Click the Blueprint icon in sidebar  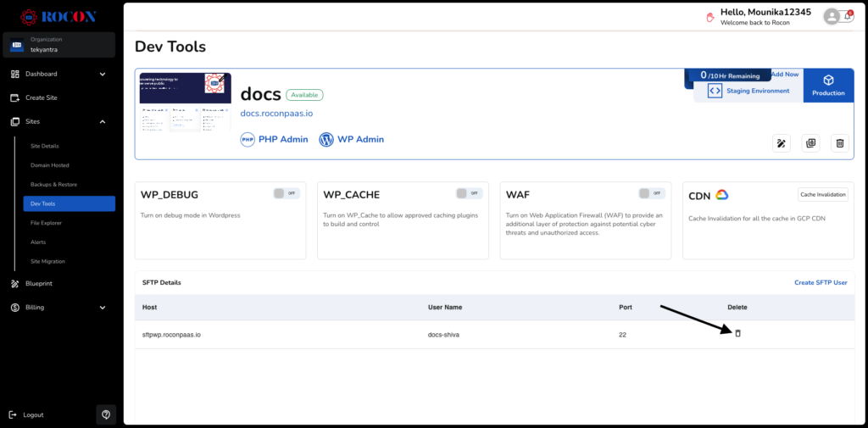click(15, 283)
